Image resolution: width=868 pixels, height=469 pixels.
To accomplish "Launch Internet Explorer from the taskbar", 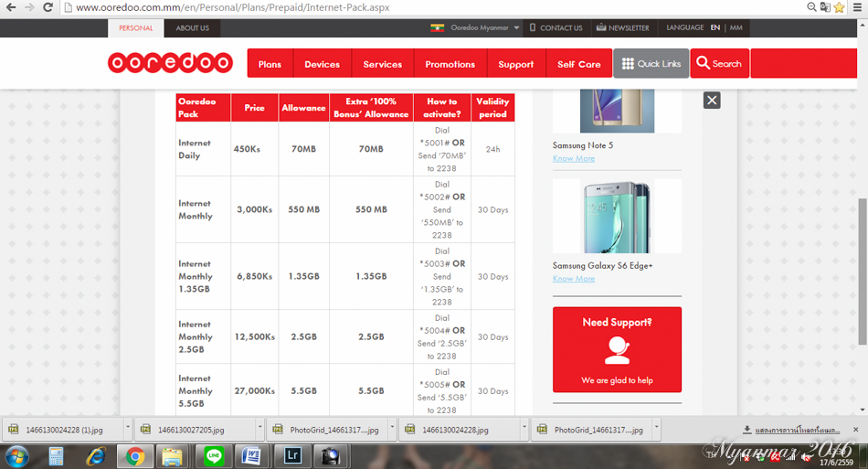I will [x=96, y=457].
